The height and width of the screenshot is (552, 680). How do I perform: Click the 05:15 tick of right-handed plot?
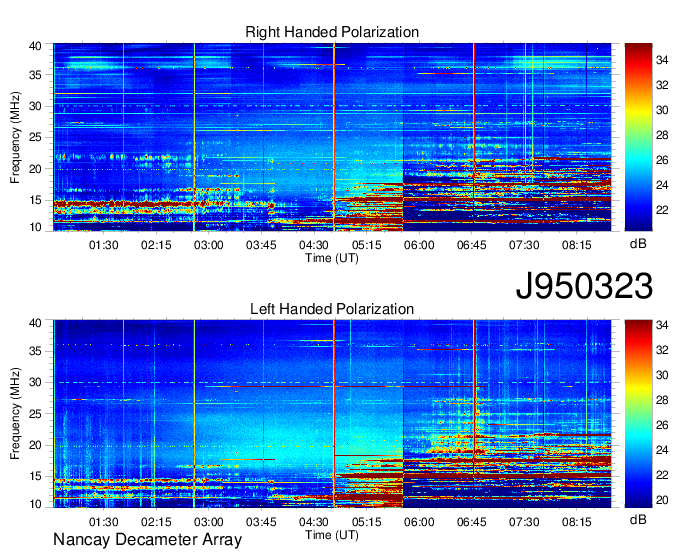(366, 245)
